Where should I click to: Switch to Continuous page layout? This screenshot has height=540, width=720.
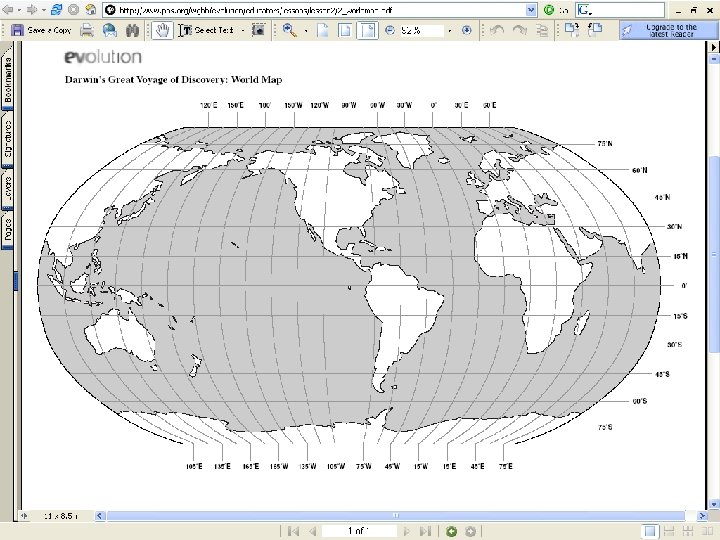pos(669,531)
